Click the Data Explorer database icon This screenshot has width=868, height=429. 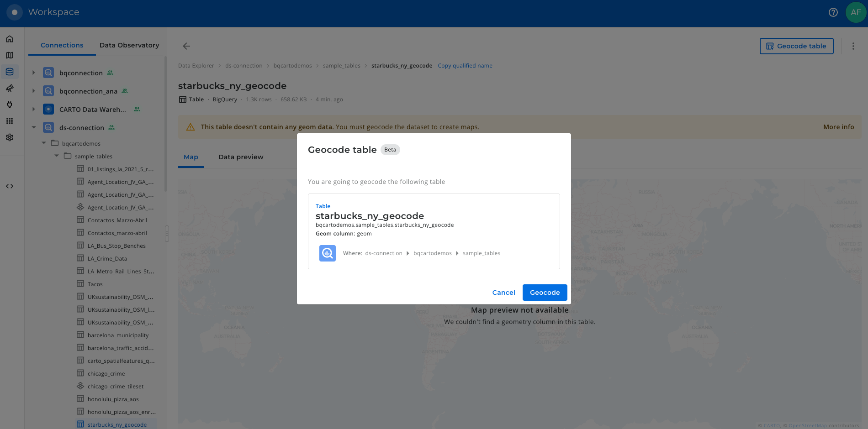point(10,72)
